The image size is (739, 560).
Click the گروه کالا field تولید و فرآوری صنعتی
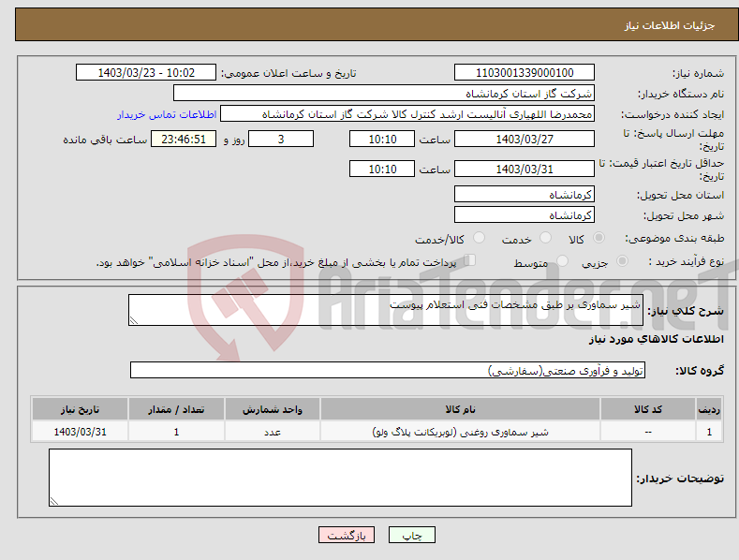coord(388,371)
